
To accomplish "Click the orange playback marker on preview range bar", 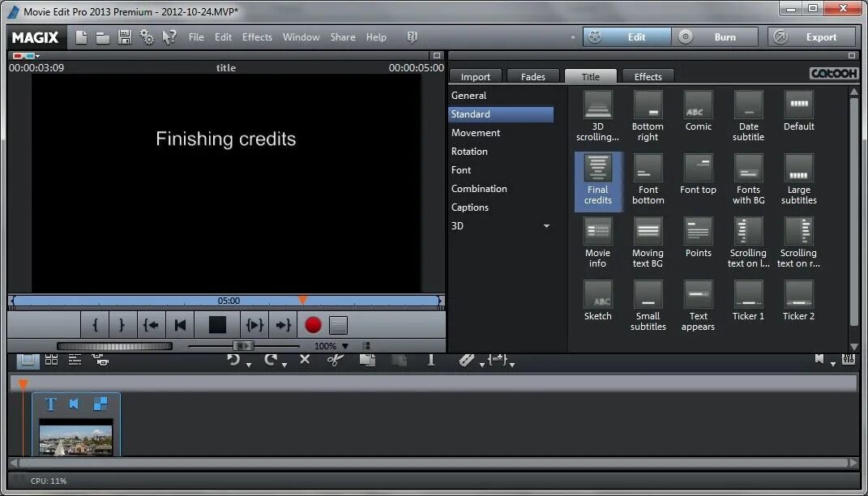I will 302,300.
